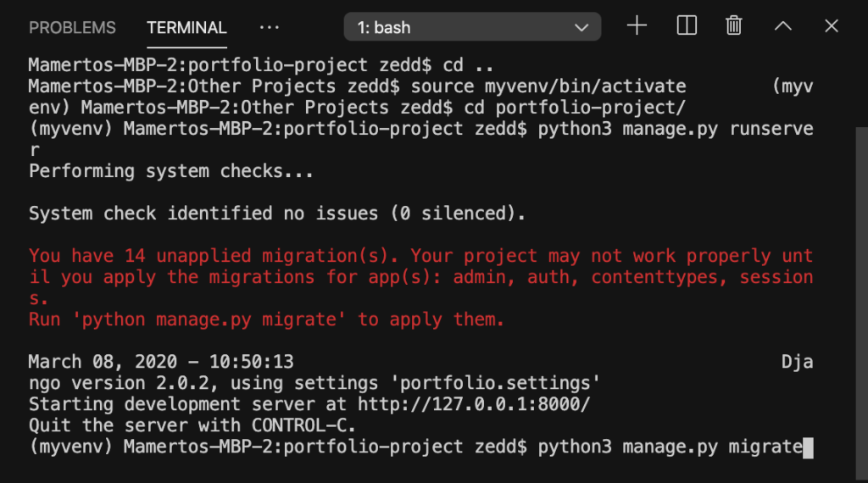This screenshot has width=868, height=483.
Task: Click the 'Performing system checks...' line
Action: coord(170,171)
